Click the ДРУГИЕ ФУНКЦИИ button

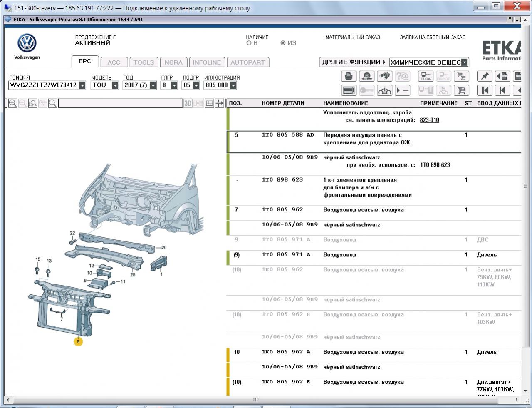coord(354,62)
